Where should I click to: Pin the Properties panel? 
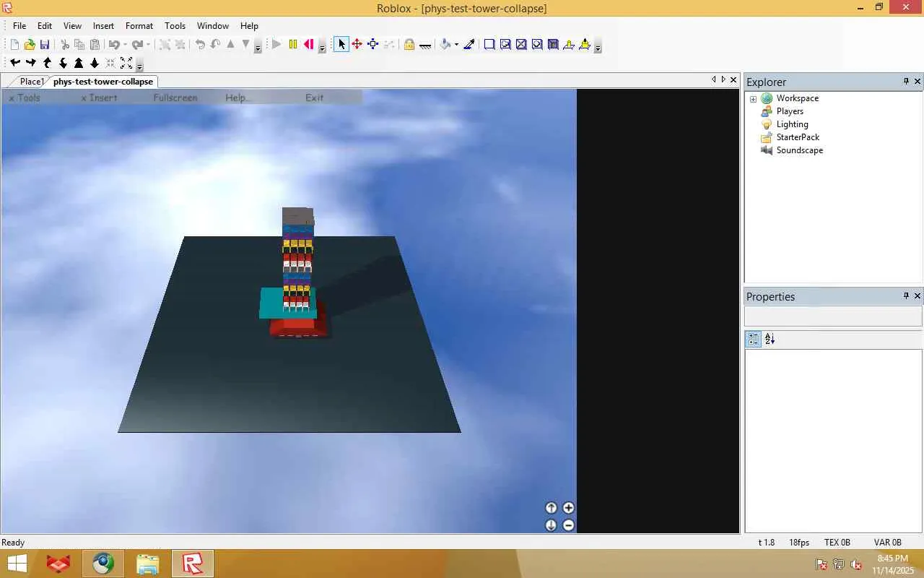point(906,296)
